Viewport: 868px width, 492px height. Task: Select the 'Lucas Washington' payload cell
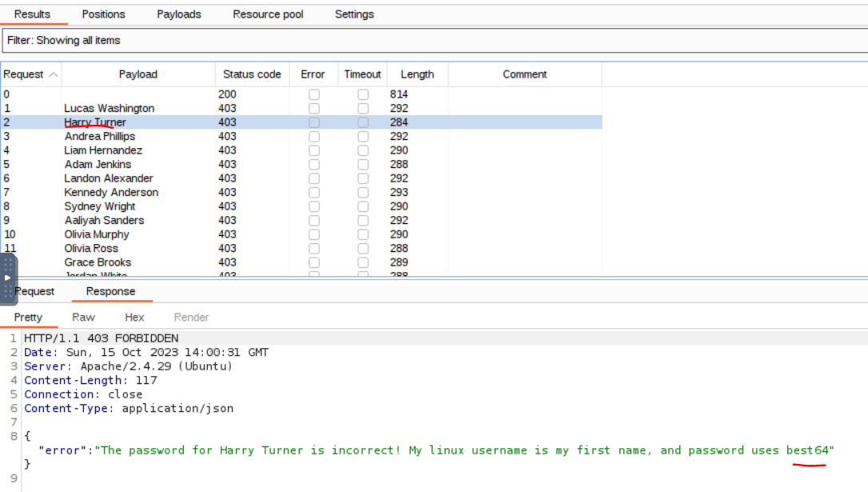(109, 109)
